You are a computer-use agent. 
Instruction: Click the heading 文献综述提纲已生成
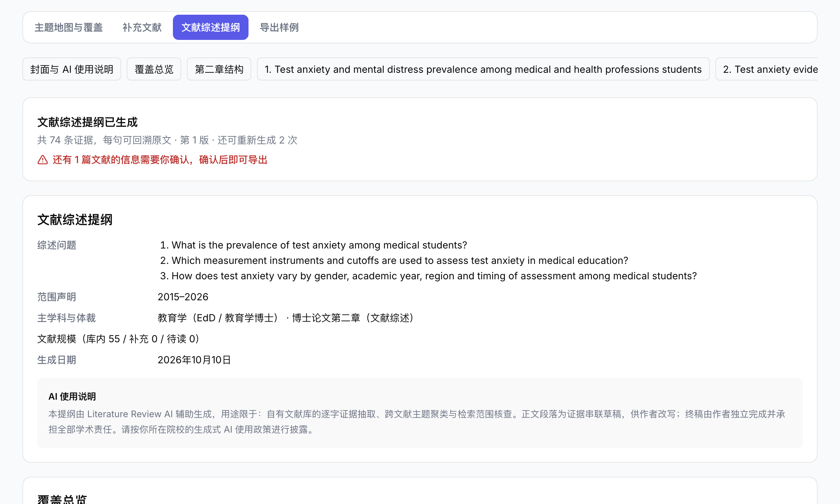[87, 122]
